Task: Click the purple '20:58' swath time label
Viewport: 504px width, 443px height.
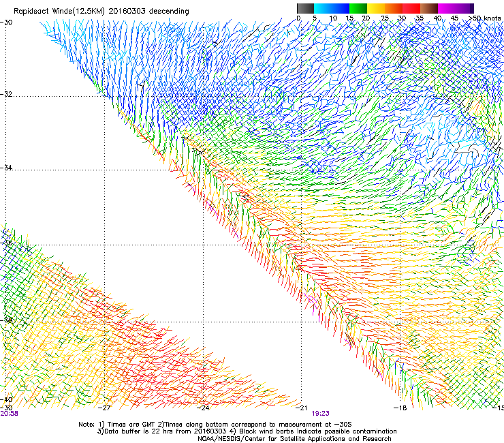Action: (x=9, y=414)
